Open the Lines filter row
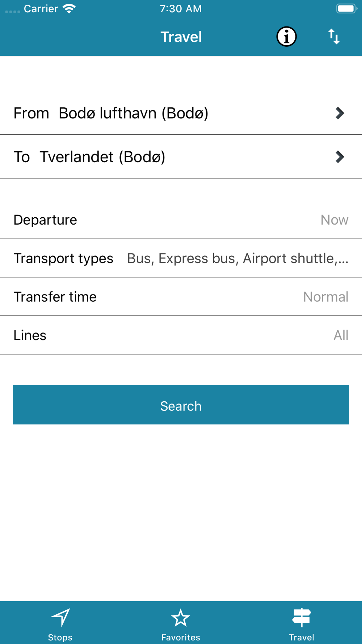Viewport: 362px width, 644px height. point(181,335)
